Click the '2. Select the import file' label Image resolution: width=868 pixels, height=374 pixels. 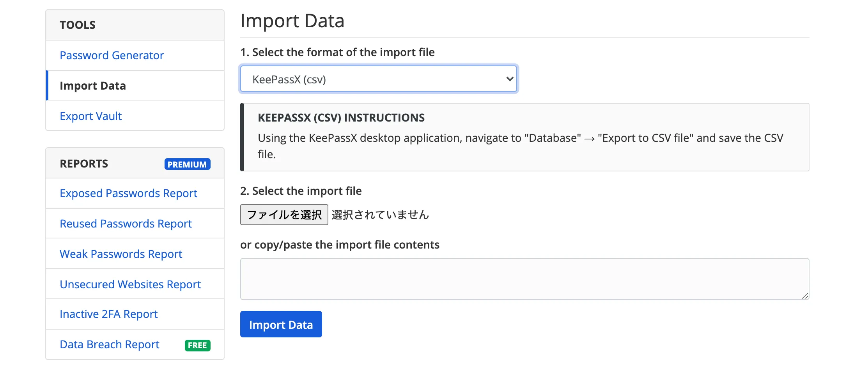(301, 191)
